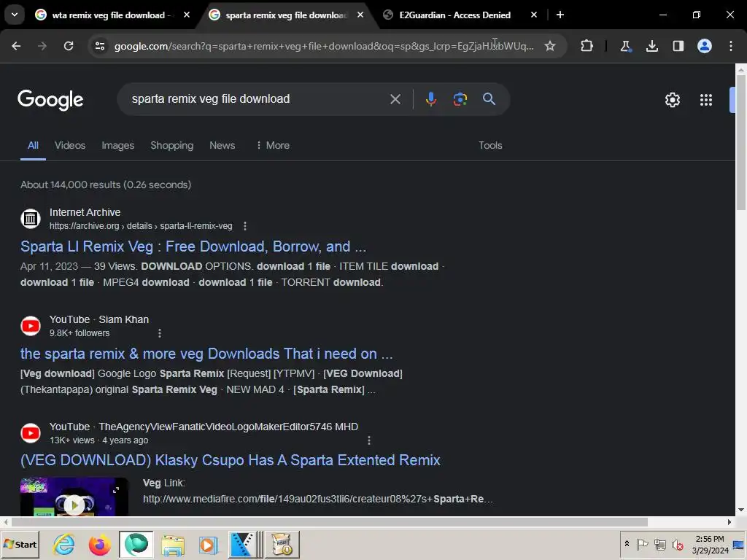
Task: Close the E2Guardian Access Denied tab
Action: click(x=533, y=15)
